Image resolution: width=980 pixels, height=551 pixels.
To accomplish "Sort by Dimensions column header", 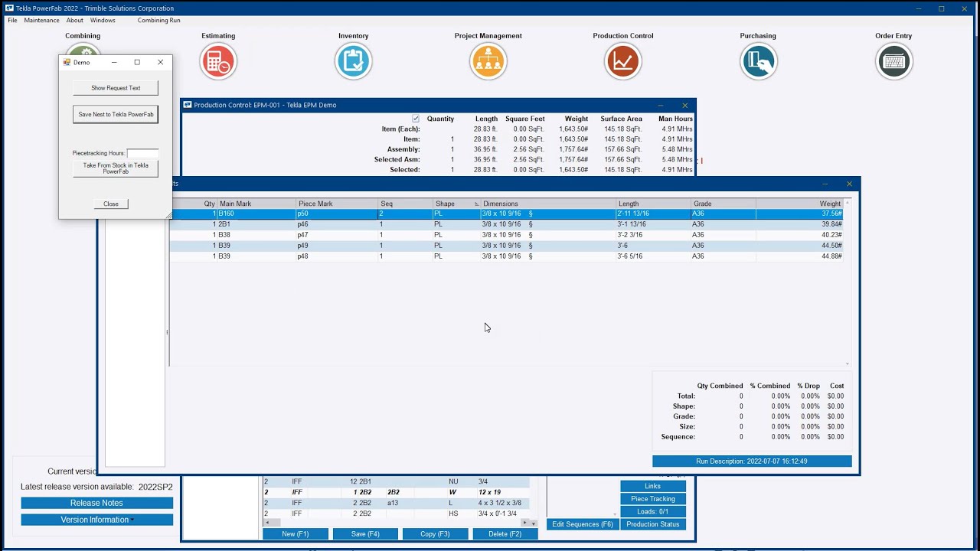I will pyautogui.click(x=548, y=204).
